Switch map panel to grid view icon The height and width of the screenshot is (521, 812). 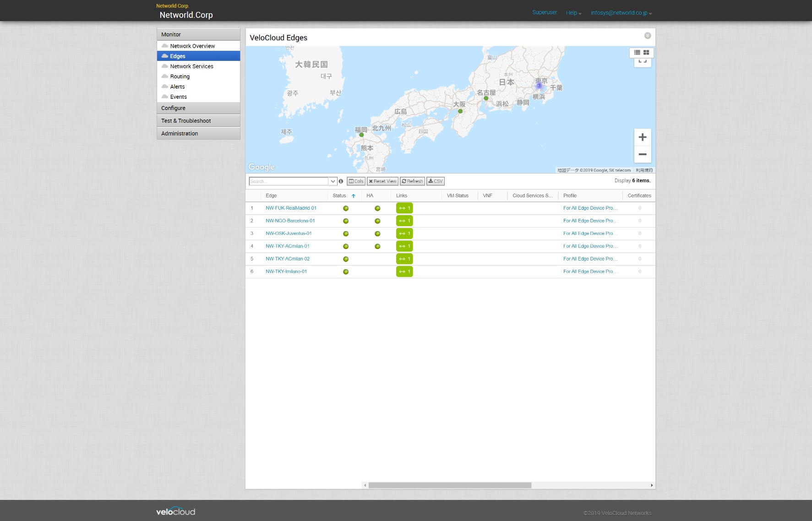coord(646,53)
